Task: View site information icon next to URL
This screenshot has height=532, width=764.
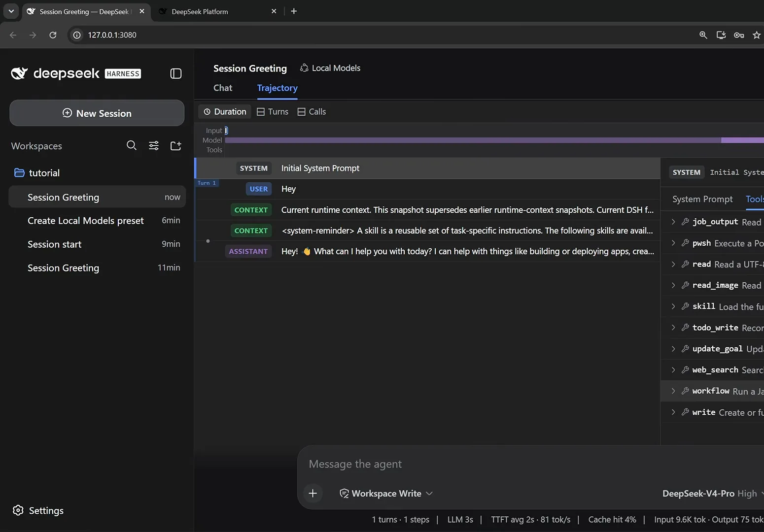Action: point(77,35)
